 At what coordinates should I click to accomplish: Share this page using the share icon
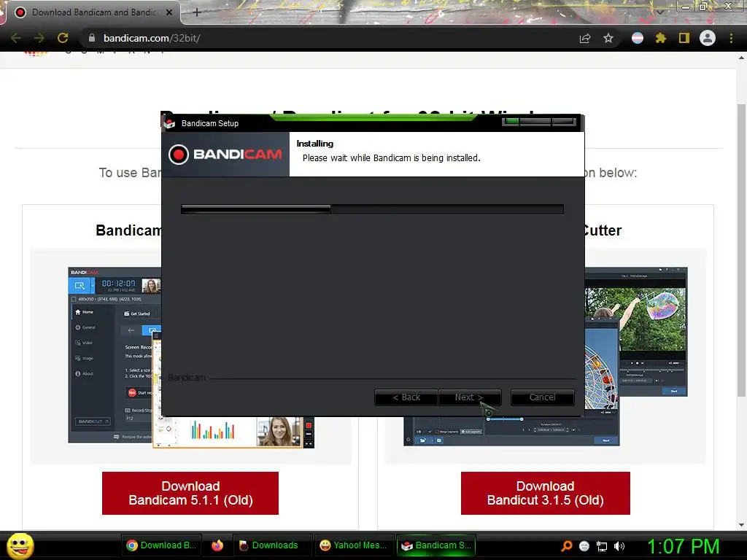coord(585,38)
